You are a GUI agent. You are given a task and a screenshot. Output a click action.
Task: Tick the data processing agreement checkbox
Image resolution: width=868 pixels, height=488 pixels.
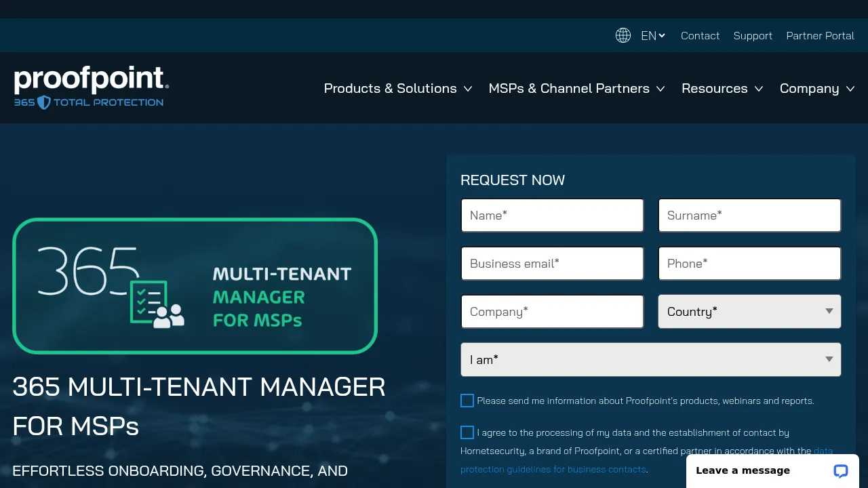[x=467, y=432]
